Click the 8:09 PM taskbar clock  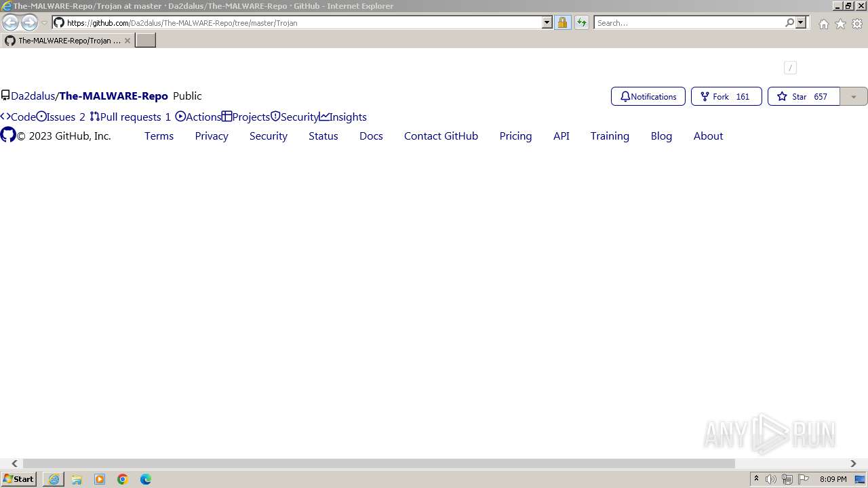(x=833, y=479)
